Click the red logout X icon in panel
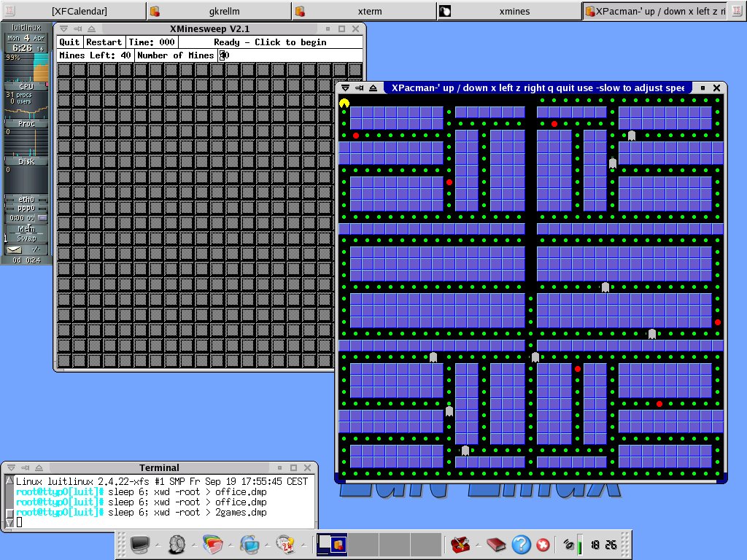Screen dimensions: 747x560 pyautogui.click(x=543, y=544)
